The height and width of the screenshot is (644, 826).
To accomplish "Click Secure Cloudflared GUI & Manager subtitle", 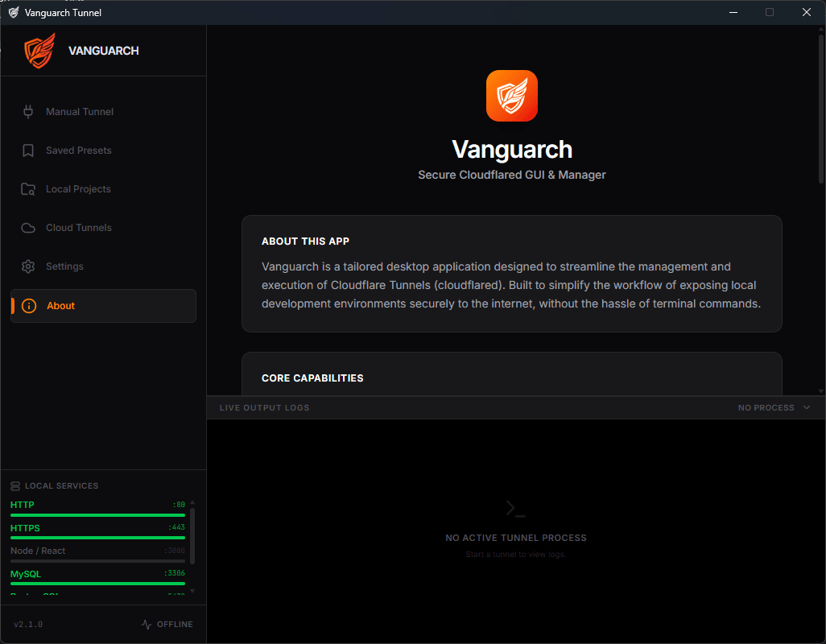I will pos(512,175).
